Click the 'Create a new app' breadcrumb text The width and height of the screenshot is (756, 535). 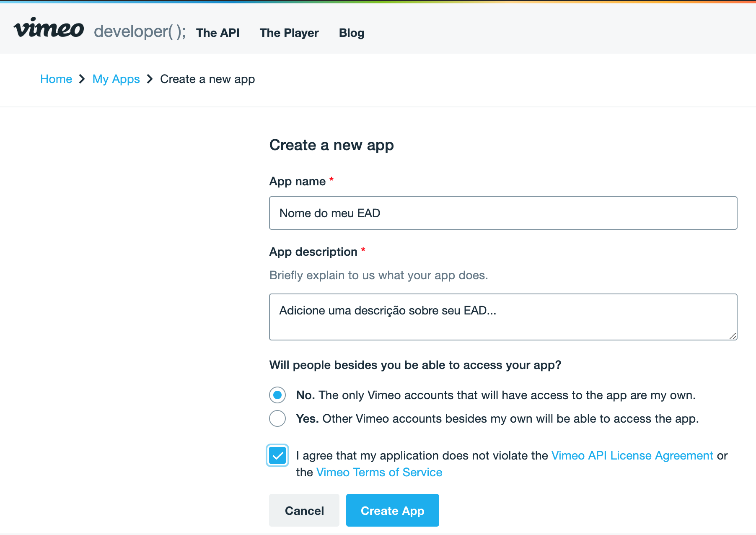click(207, 79)
